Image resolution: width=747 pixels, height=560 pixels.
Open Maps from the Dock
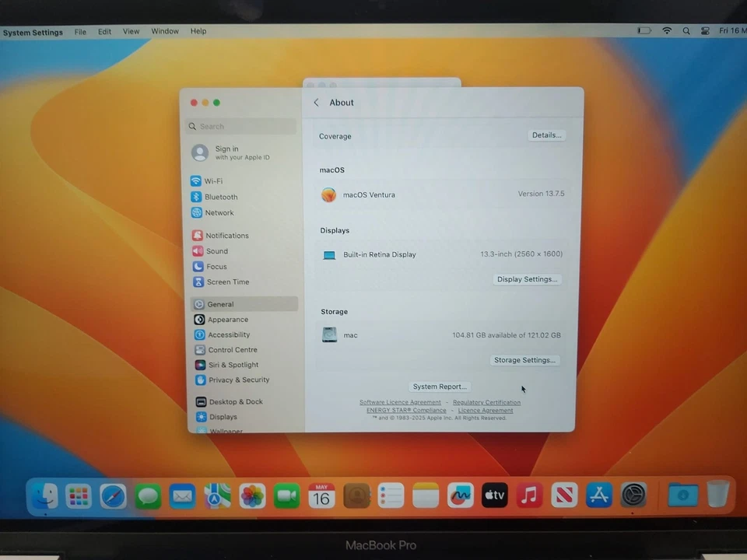point(217,495)
